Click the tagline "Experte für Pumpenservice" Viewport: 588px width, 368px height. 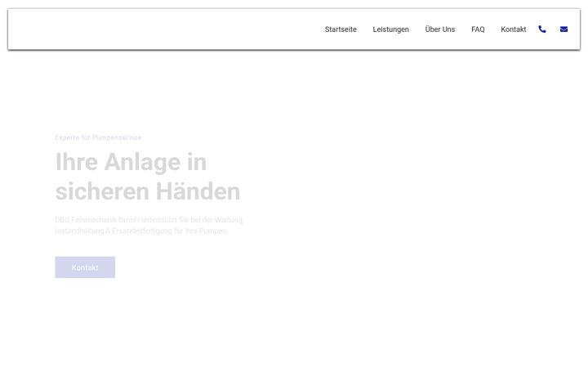click(98, 137)
